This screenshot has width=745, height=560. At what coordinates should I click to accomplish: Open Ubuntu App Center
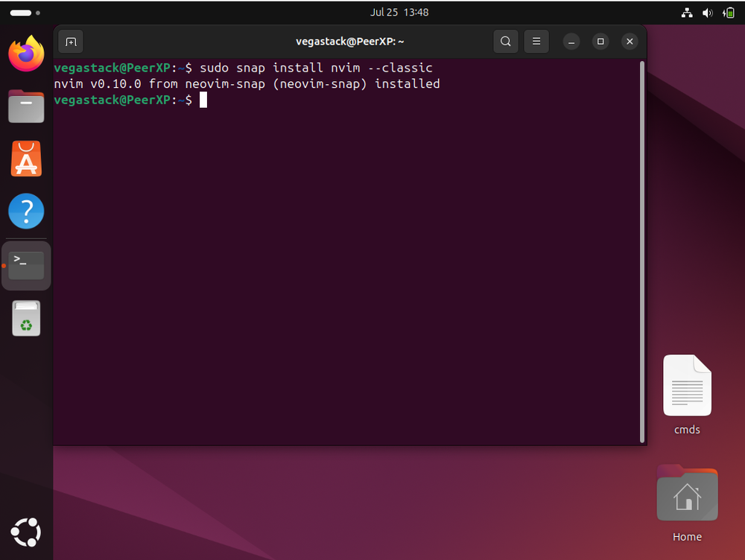point(26,159)
